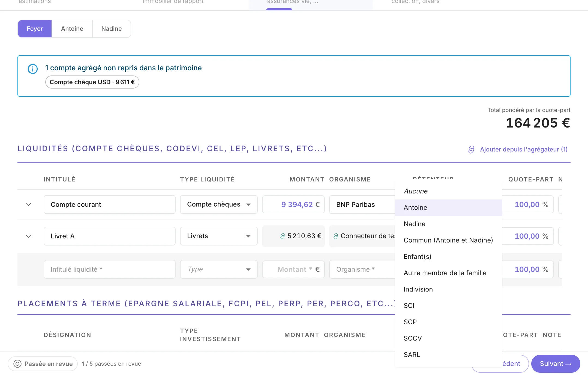This screenshot has height=376, width=588.
Task: Click the Livret A name field
Action: pos(109,236)
